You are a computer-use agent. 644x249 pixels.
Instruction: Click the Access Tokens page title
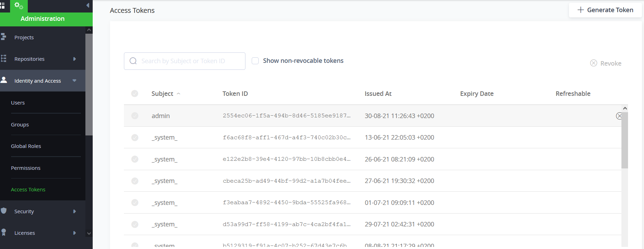click(x=132, y=10)
